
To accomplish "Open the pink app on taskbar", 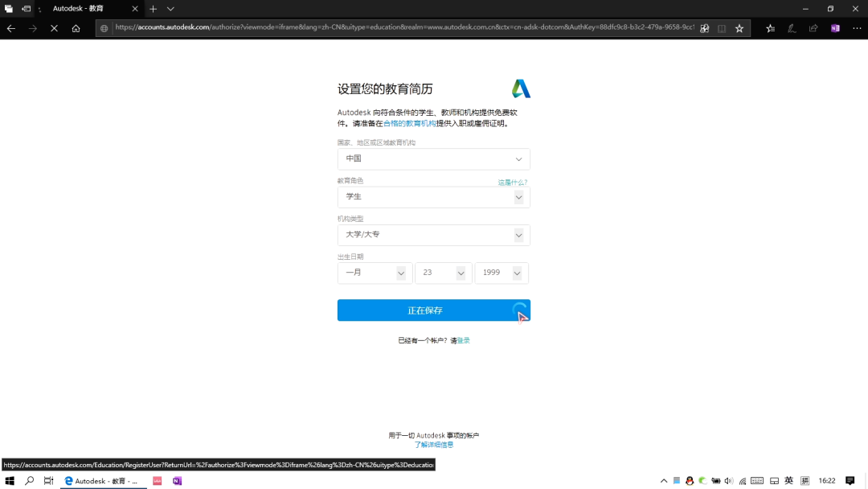I will pyautogui.click(x=158, y=481).
